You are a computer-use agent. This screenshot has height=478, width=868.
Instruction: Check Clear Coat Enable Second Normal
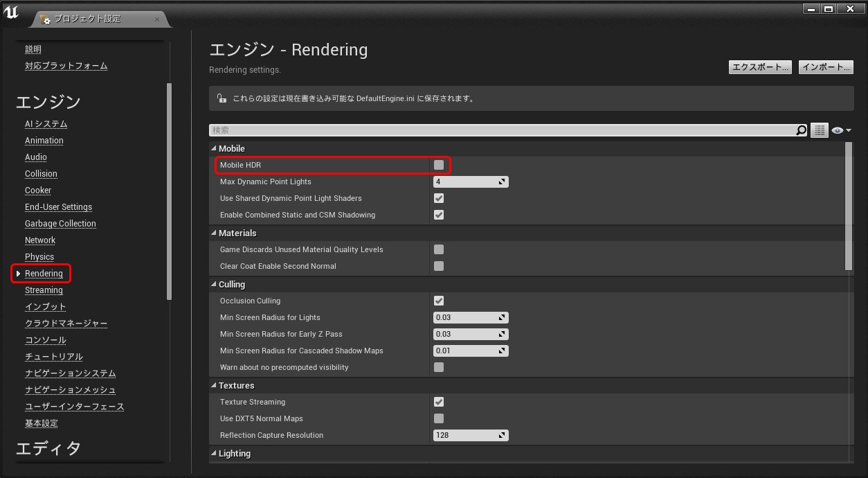click(439, 266)
